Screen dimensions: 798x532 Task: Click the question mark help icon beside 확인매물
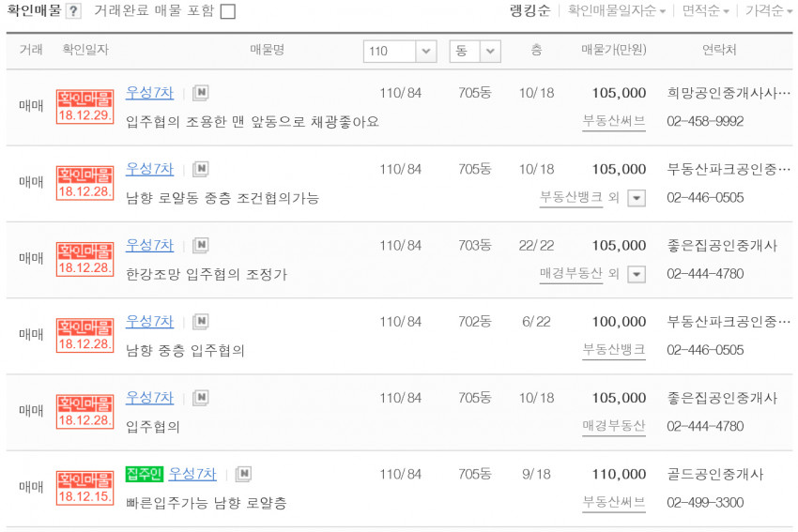(73, 11)
